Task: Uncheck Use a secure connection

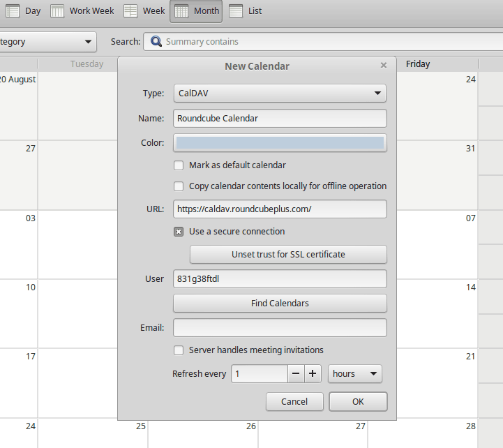Action: tap(179, 232)
